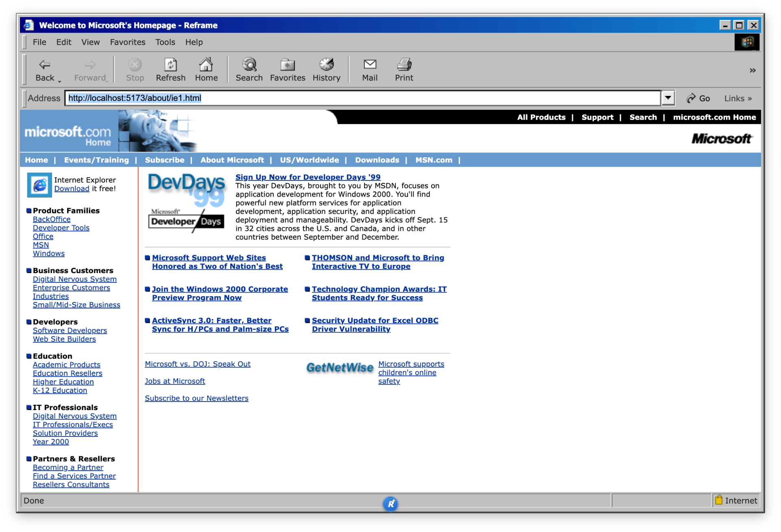Open the Enterprise Customers link
This screenshot has height=532, width=781.
(72, 288)
